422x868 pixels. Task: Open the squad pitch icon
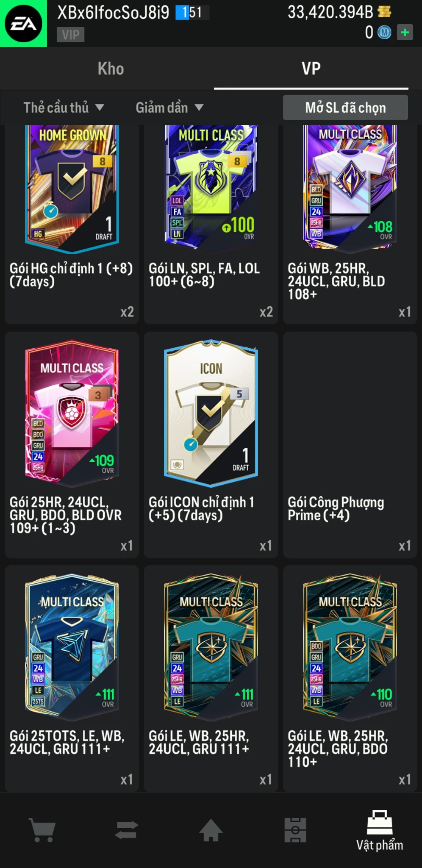tap(295, 830)
